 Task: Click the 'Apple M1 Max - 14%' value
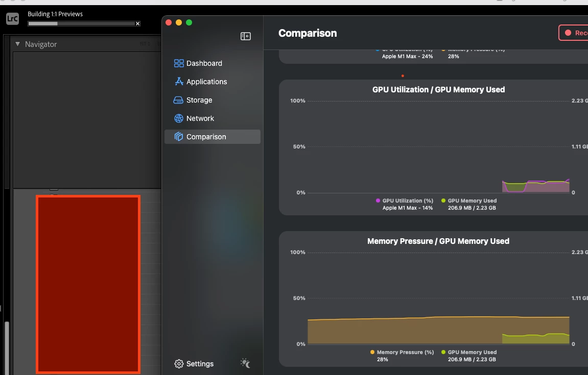click(x=407, y=208)
